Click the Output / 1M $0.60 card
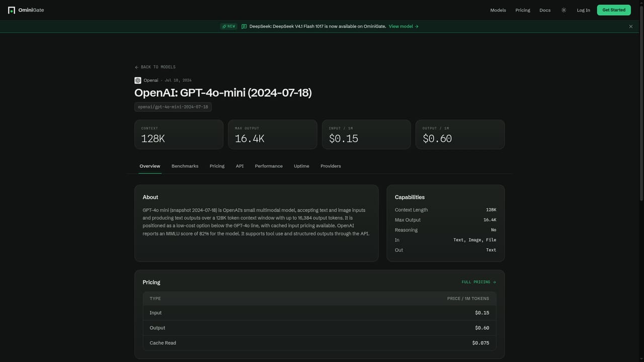644x362 pixels. 460,134
